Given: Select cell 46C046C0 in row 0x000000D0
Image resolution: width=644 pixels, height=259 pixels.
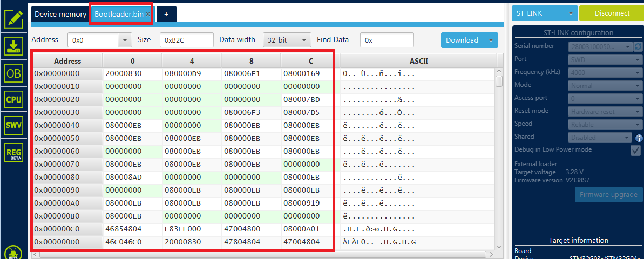Looking at the screenshot, I should tap(132, 242).
